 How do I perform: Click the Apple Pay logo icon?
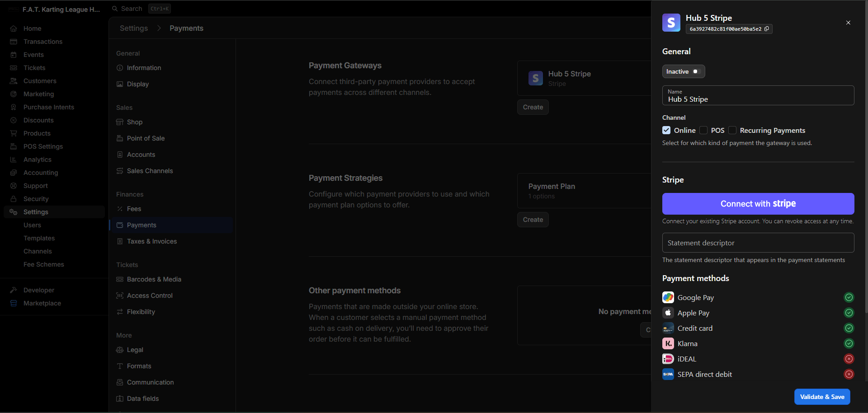(x=668, y=313)
